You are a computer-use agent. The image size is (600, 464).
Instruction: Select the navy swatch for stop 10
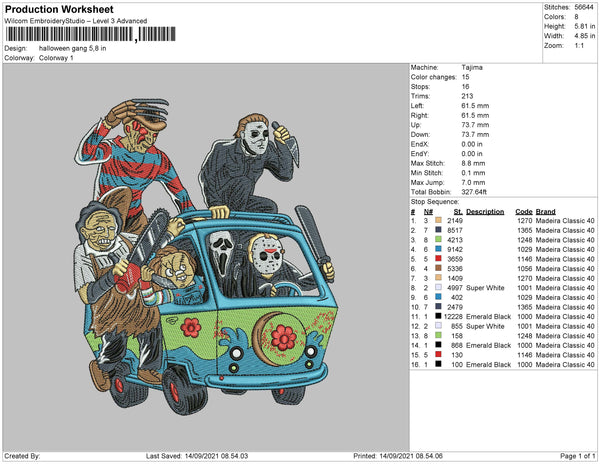438,306
